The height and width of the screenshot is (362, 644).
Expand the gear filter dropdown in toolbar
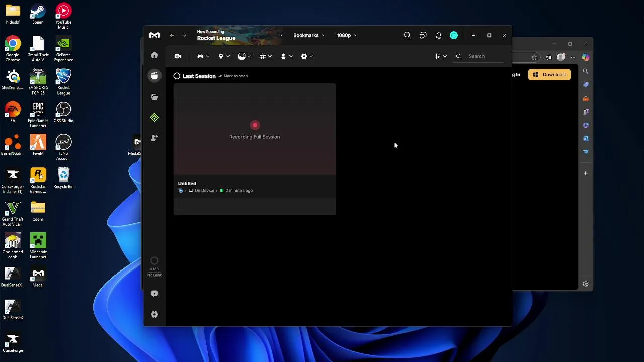[307, 56]
